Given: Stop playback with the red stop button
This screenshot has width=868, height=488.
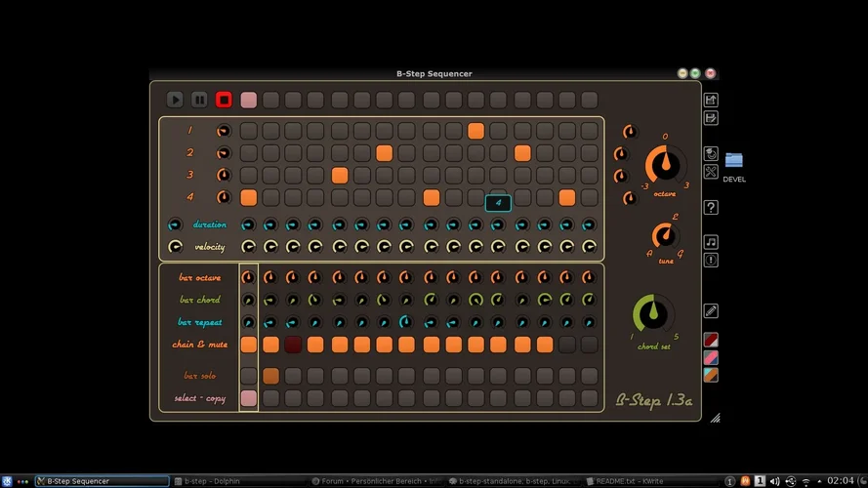Looking at the screenshot, I should [224, 100].
